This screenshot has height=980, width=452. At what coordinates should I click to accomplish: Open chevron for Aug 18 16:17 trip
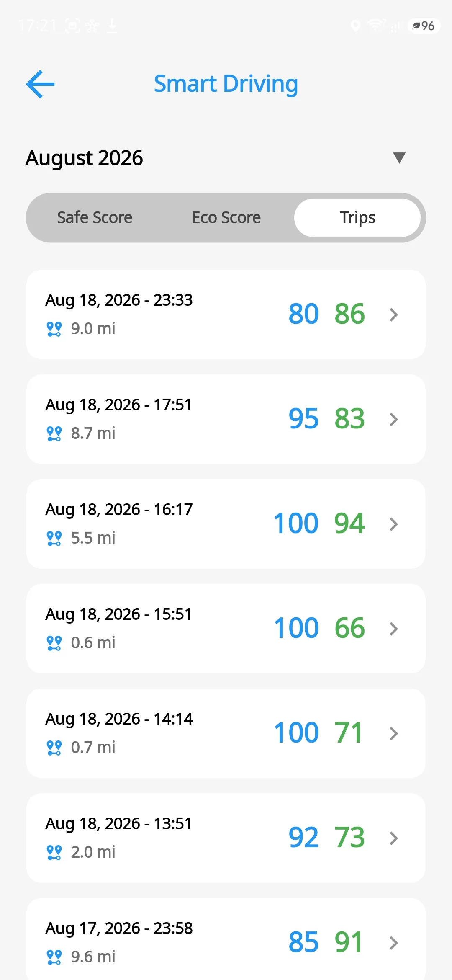coord(393,524)
